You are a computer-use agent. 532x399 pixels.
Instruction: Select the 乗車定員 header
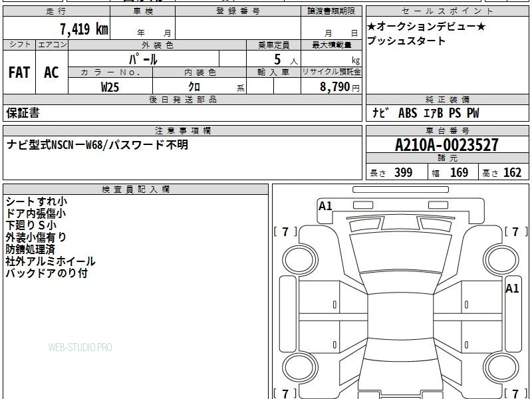(x=274, y=45)
